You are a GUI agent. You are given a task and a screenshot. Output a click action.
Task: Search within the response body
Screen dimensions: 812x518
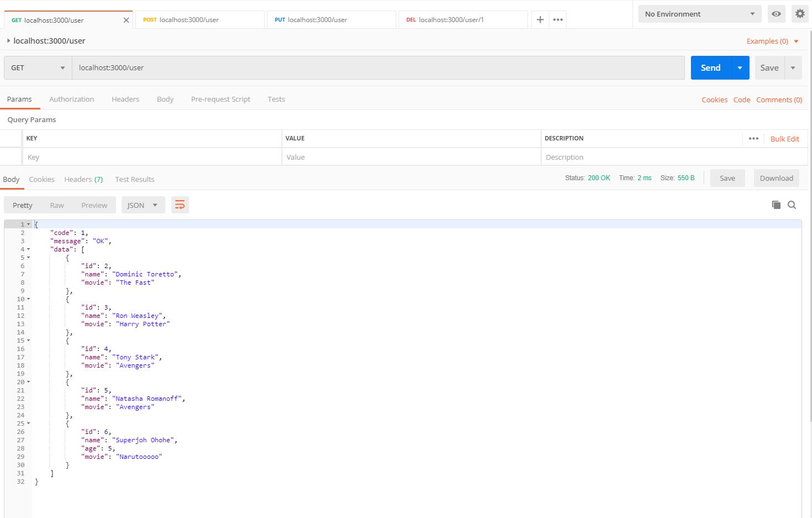(792, 205)
